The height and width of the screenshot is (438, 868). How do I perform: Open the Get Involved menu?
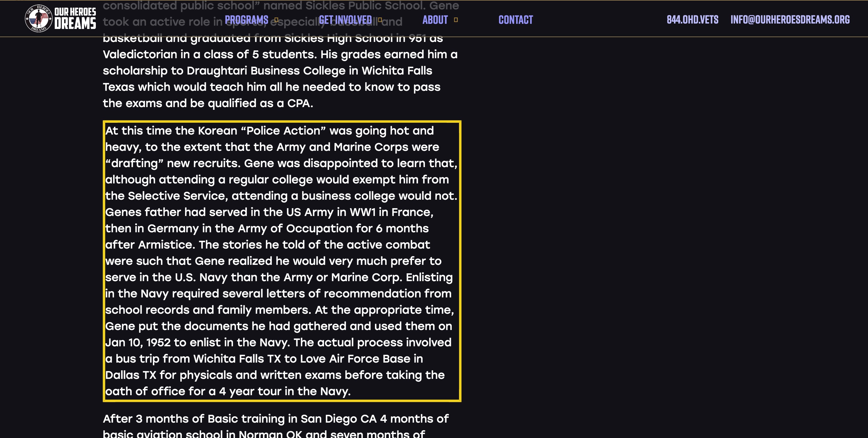click(x=345, y=20)
